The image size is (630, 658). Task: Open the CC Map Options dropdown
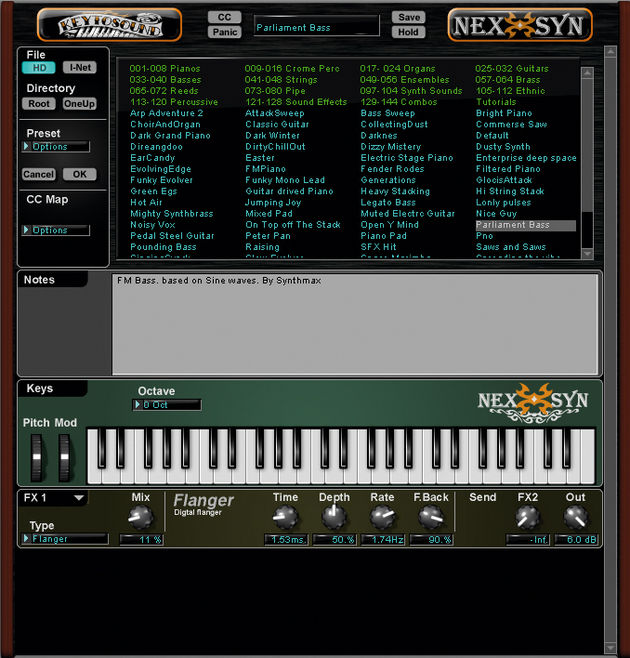pyautogui.click(x=56, y=230)
